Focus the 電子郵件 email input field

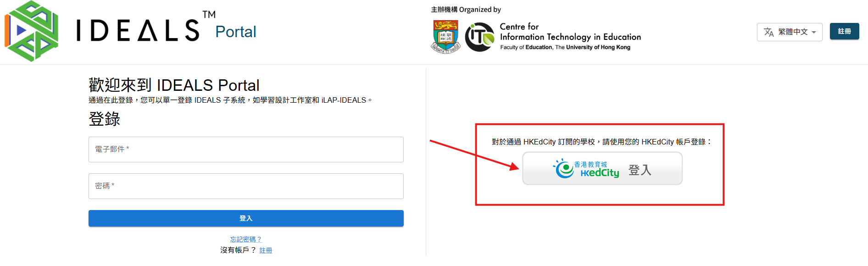[246, 150]
